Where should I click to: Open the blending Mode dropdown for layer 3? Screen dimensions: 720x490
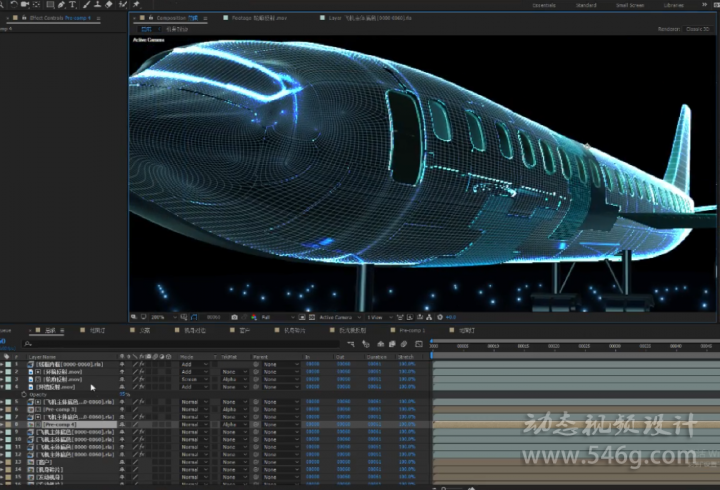click(x=194, y=379)
